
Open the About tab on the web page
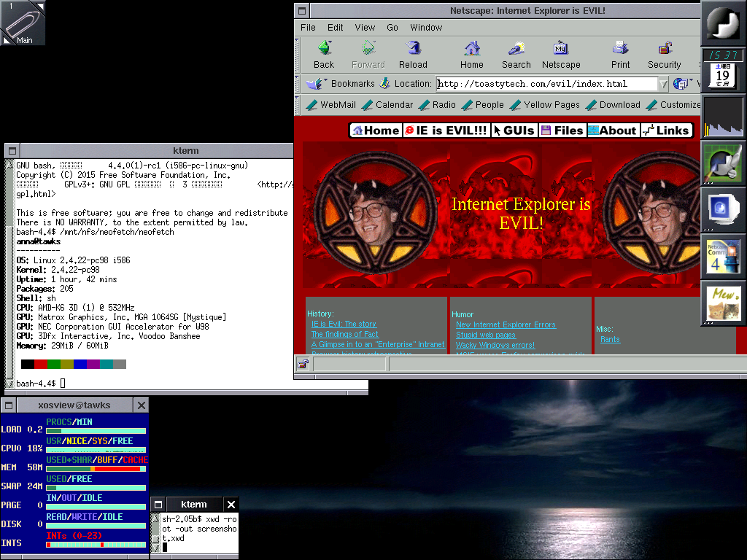pos(613,131)
